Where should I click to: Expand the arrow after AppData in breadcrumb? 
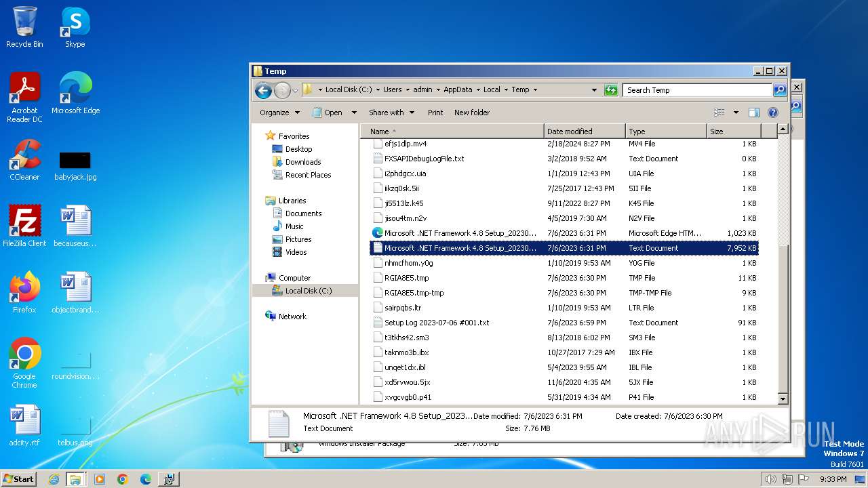[477, 89]
